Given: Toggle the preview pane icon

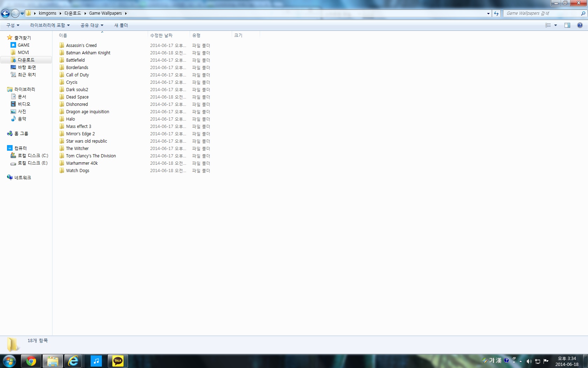Looking at the screenshot, I should pos(567,25).
